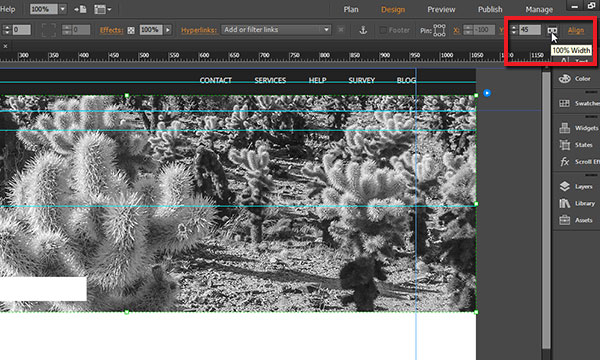Click the Pin position grid icon
The height and width of the screenshot is (360, 600).
click(439, 30)
